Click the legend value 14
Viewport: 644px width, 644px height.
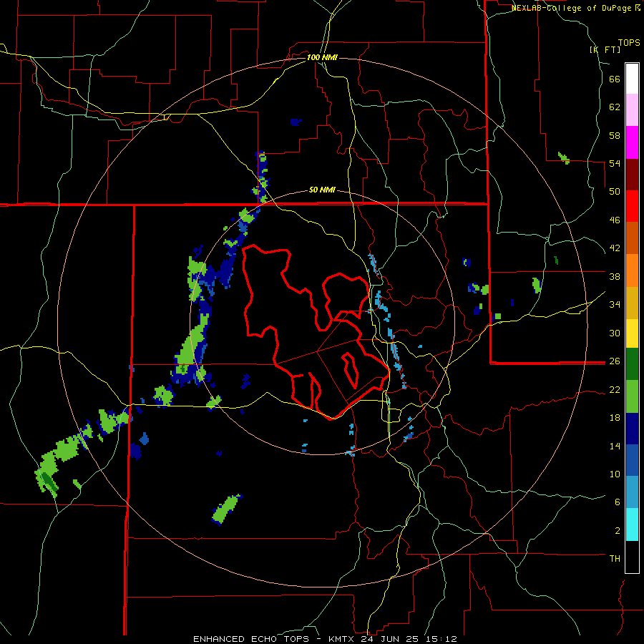coord(615,446)
